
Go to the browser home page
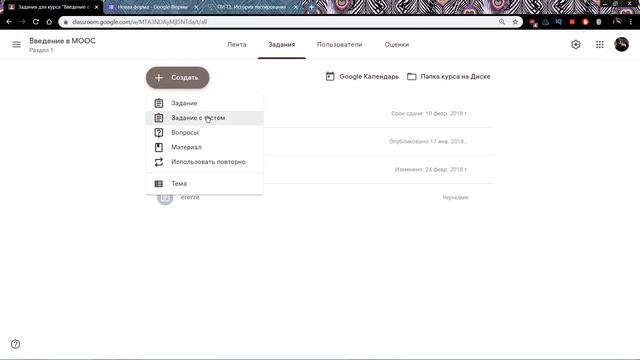49,22
